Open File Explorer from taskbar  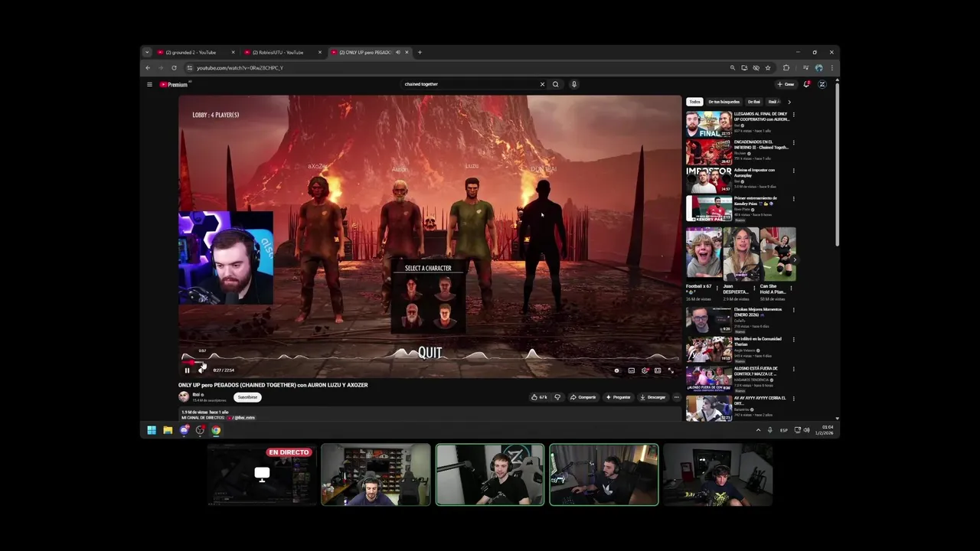pos(168,430)
